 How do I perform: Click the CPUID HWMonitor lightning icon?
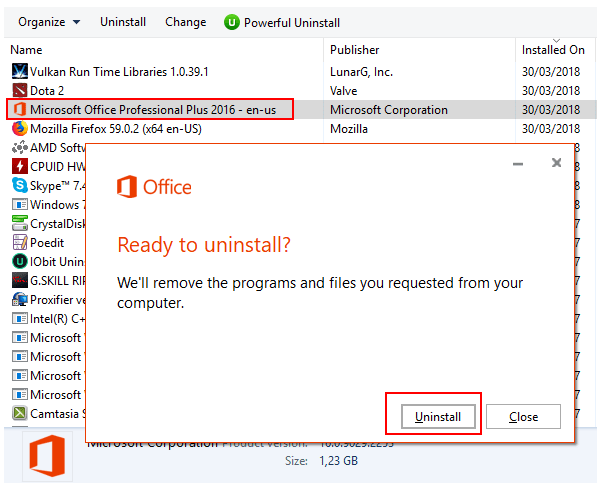(19, 166)
